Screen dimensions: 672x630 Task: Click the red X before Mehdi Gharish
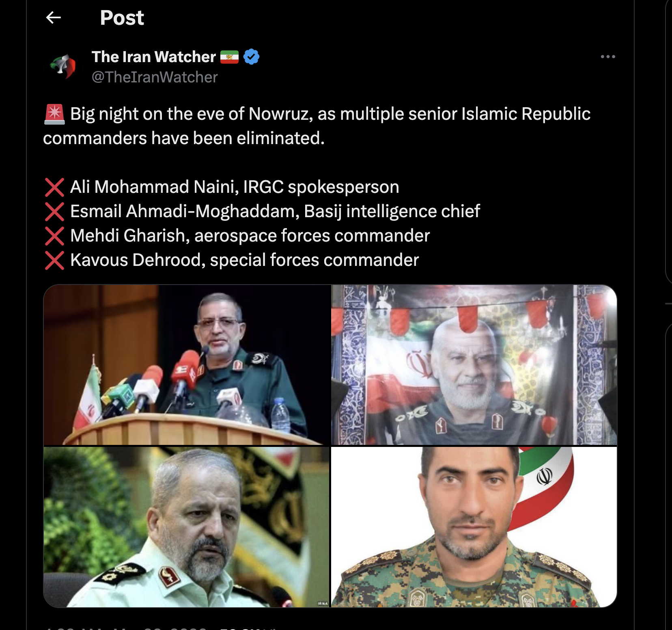[x=54, y=236]
